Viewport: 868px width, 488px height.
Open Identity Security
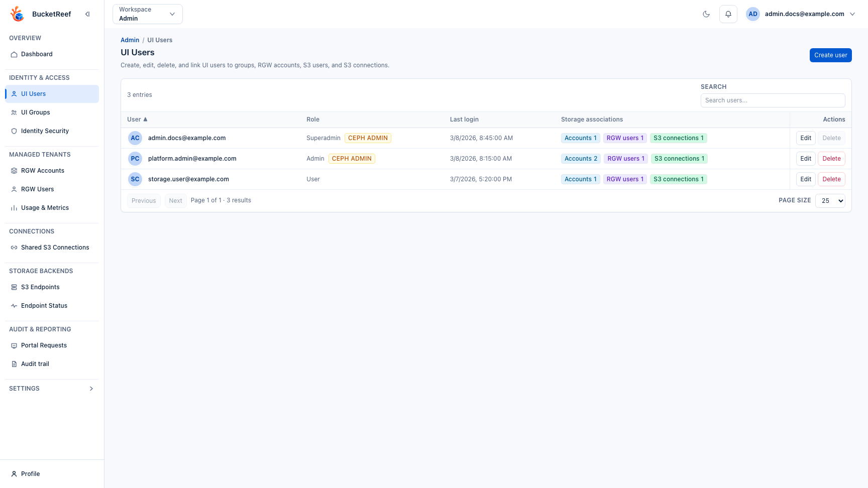click(52, 131)
